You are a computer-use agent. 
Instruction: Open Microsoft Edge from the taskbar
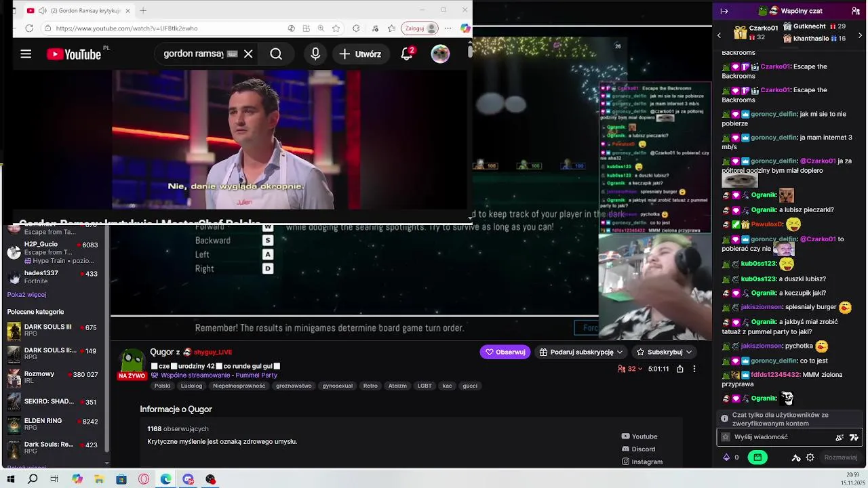tap(166, 479)
